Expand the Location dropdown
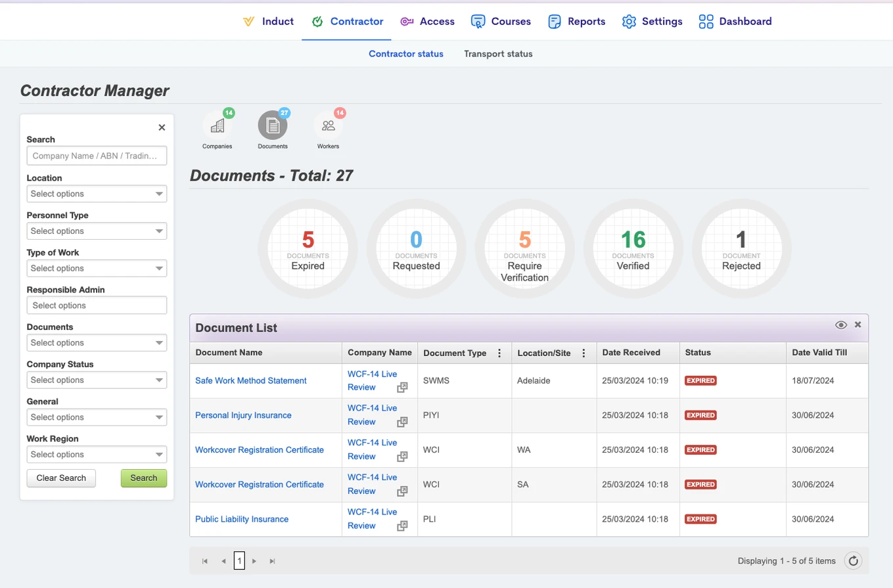This screenshot has width=893, height=588. tap(97, 194)
